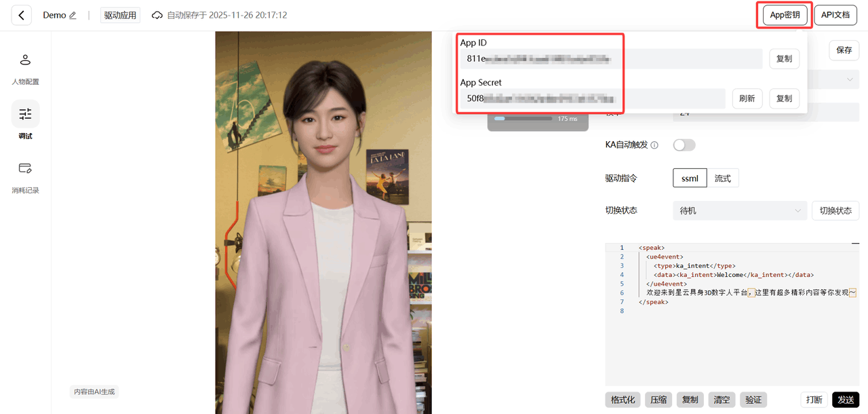The height and width of the screenshot is (414, 868).
Task: Go back with the left arrow button
Action: 21,15
